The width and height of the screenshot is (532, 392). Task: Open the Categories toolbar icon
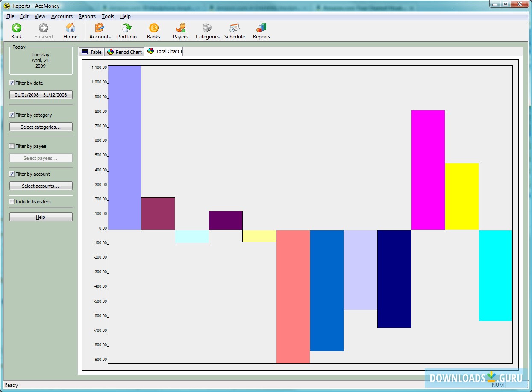208,28
